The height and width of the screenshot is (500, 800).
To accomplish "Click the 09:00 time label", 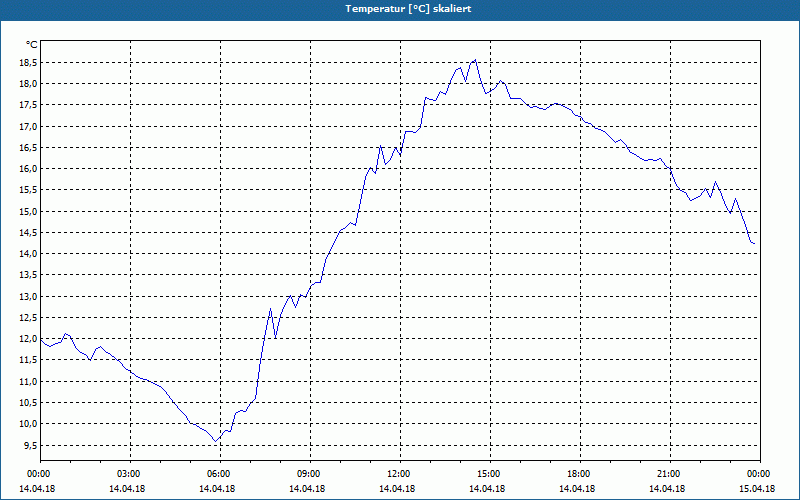I will click(308, 474).
